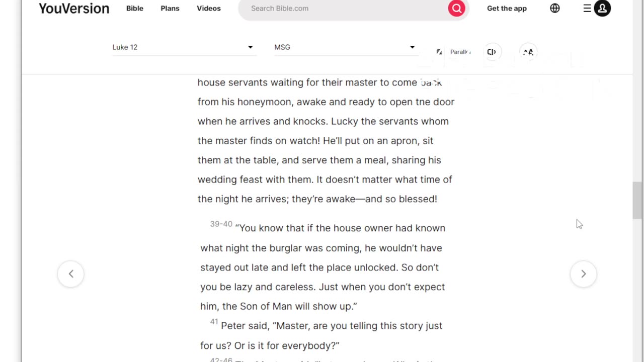Click text "You know that if the house owner"
Viewport: 644px width, 362px height.
[316, 228]
